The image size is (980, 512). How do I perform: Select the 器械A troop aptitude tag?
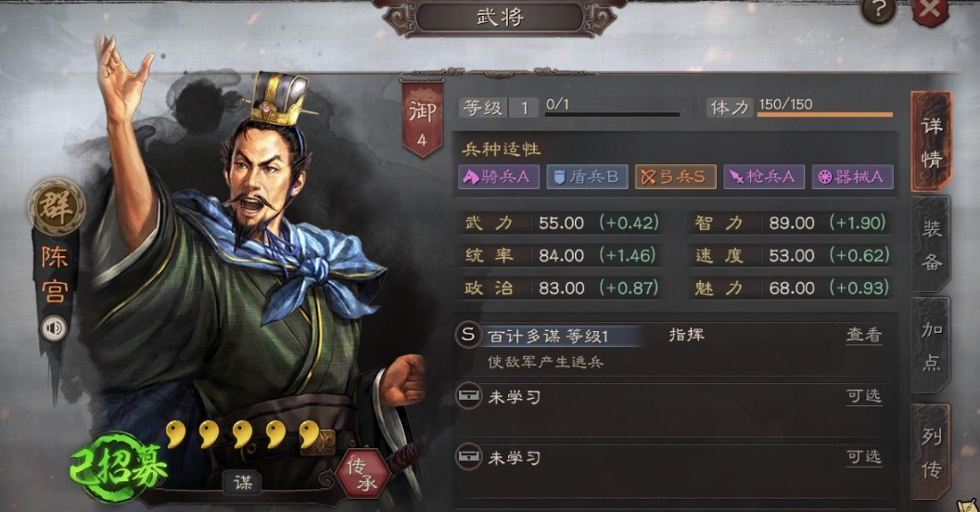852,177
